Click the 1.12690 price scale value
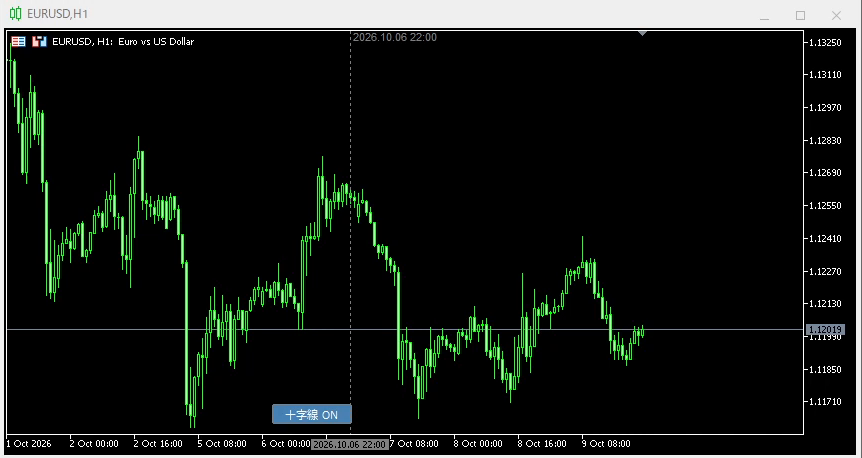This screenshot has width=862, height=458. click(825, 173)
